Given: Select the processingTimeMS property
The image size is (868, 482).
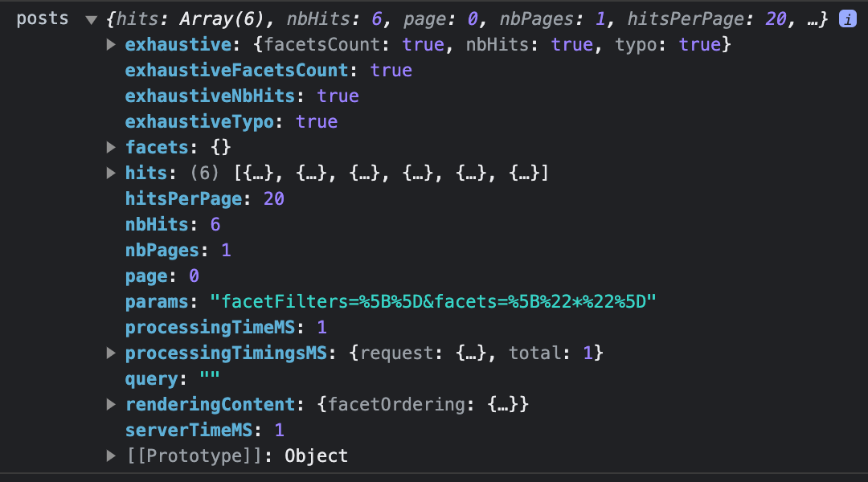Looking at the screenshot, I should (x=210, y=327).
